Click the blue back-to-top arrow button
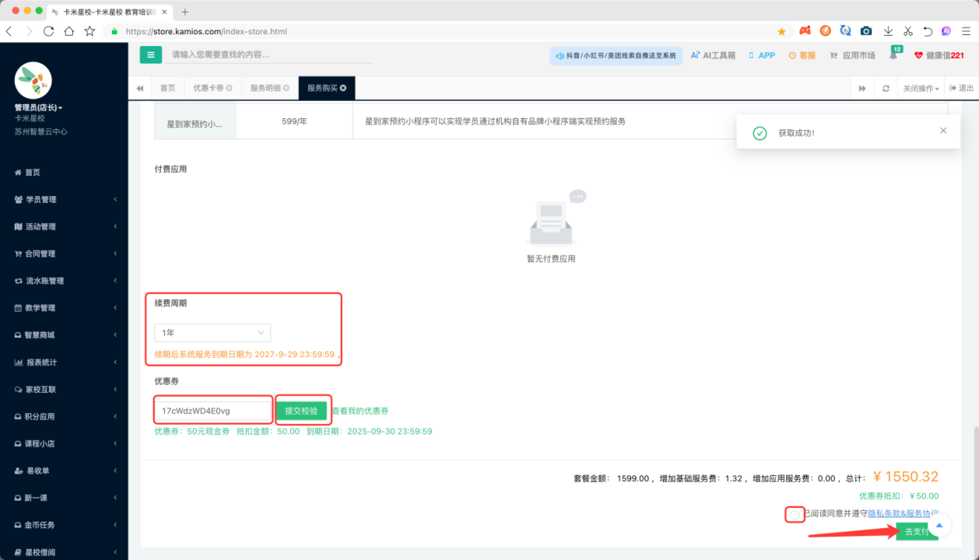 (x=939, y=525)
